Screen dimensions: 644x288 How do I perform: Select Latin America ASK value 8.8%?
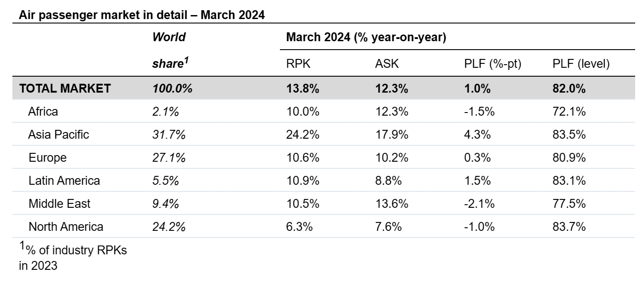tap(388, 181)
